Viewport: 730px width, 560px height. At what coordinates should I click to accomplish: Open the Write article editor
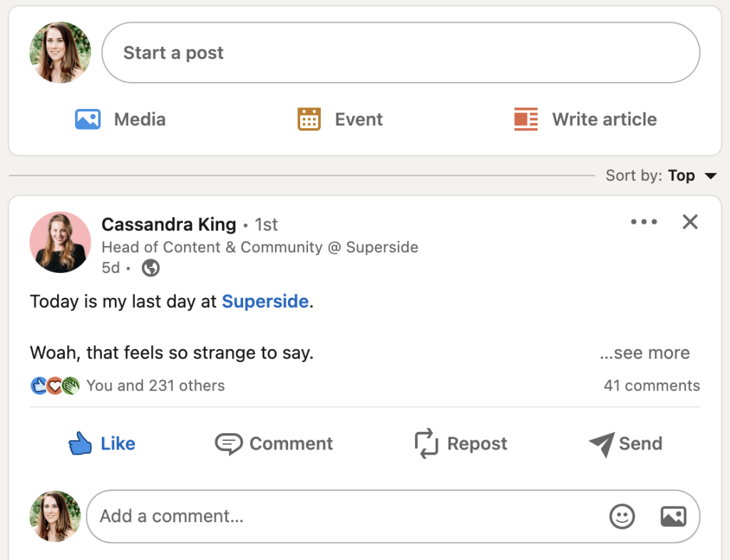(x=585, y=119)
